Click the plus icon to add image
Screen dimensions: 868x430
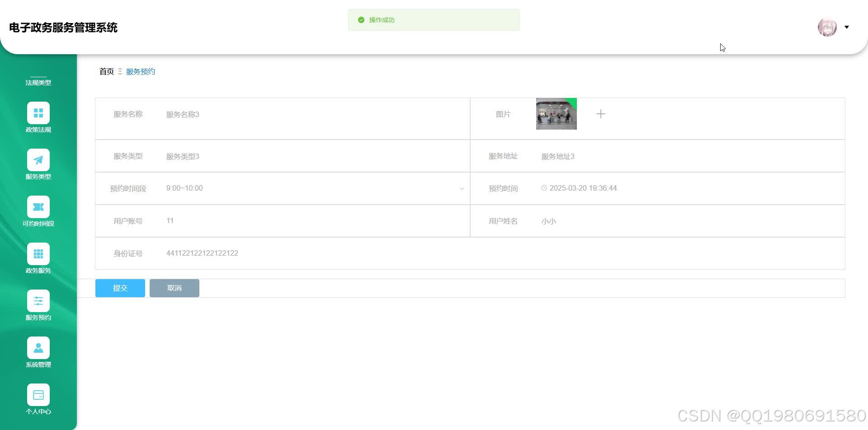600,114
